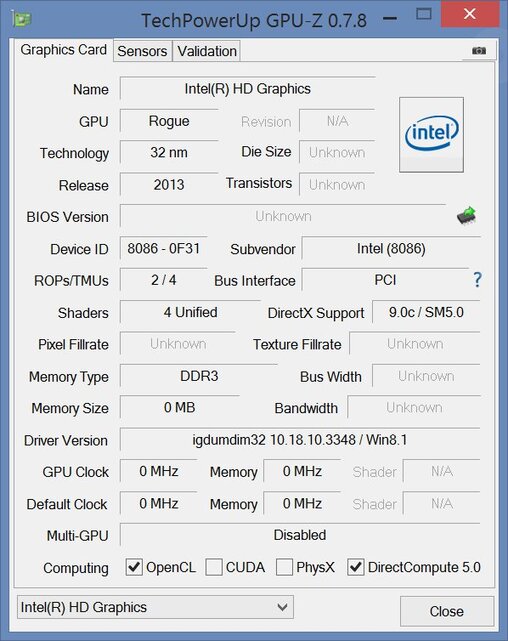
Task: Click the Close button
Action: [447, 611]
